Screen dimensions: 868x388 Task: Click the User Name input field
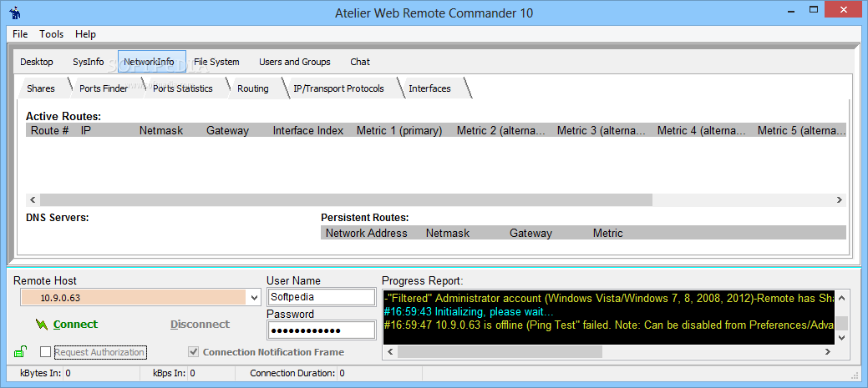click(321, 297)
